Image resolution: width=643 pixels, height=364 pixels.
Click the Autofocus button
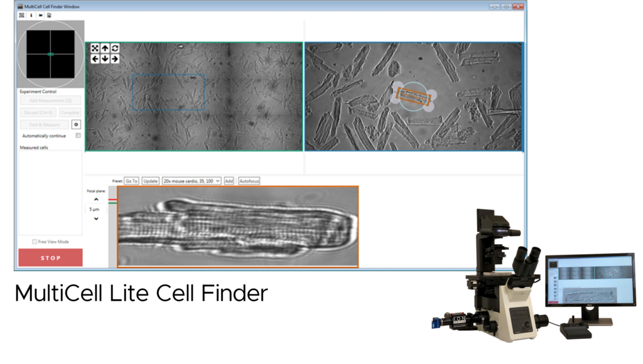pos(249,181)
